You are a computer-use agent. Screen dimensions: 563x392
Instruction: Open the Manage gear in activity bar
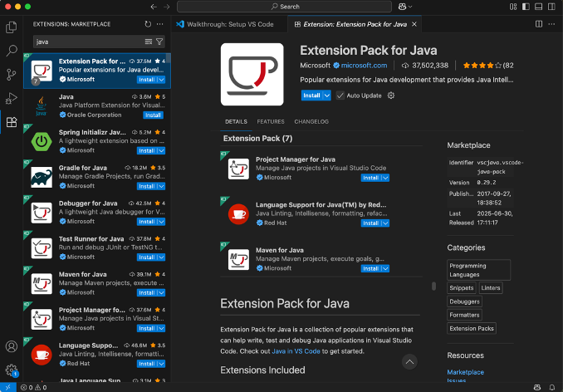point(11,370)
